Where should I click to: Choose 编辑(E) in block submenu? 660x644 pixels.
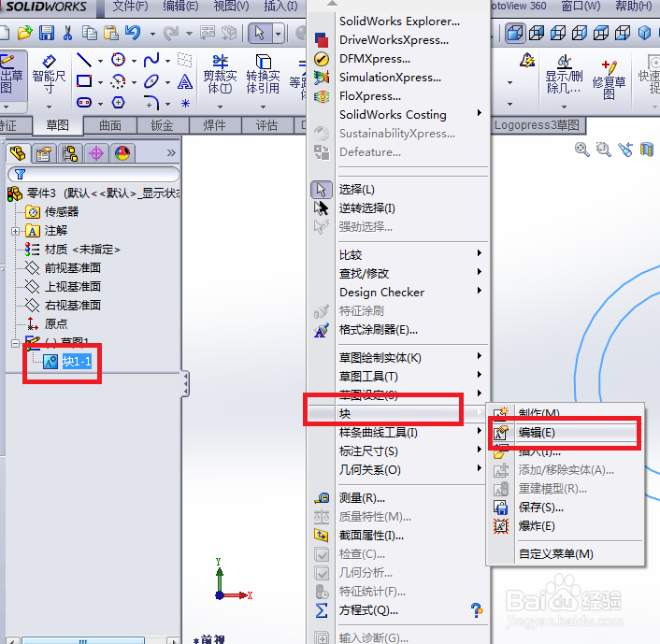(x=566, y=433)
